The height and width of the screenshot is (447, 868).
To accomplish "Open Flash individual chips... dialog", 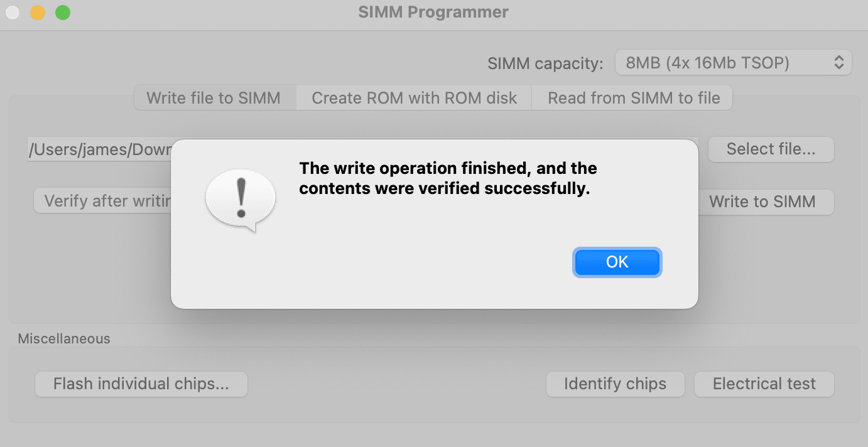I will (141, 384).
